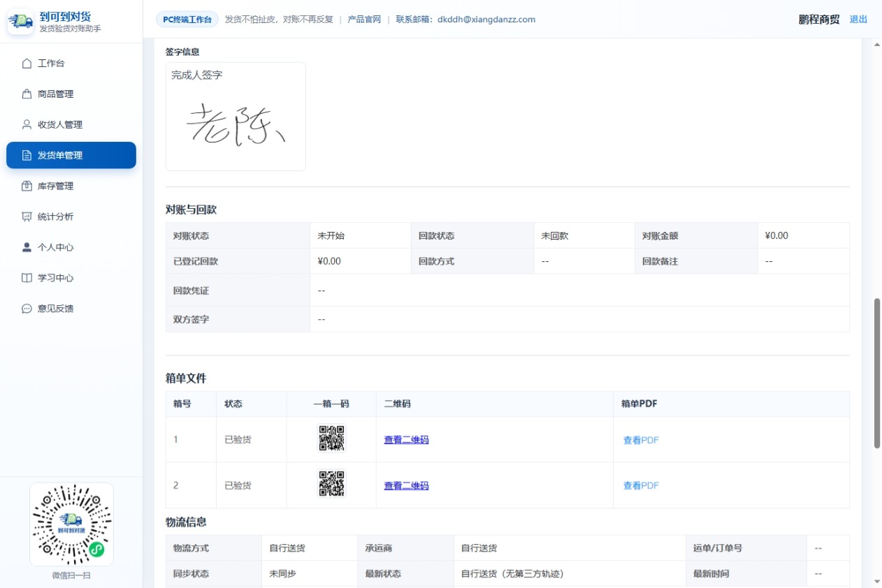Open 意见反馈 from the sidebar

click(x=71, y=309)
